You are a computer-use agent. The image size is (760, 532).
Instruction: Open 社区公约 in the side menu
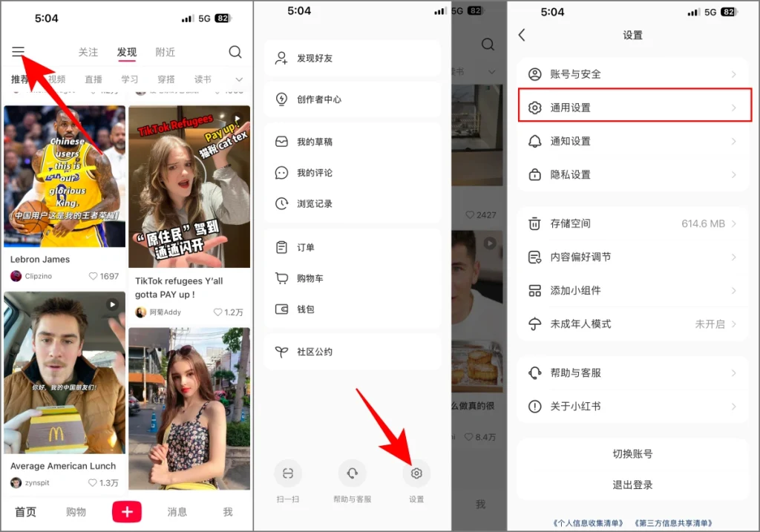coord(353,352)
